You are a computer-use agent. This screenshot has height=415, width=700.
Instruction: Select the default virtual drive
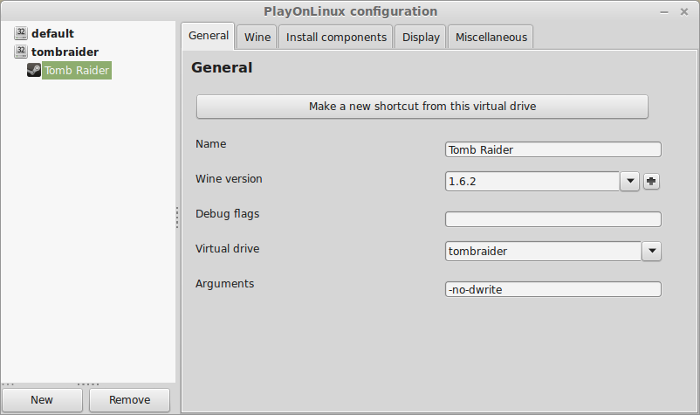click(x=52, y=33)
